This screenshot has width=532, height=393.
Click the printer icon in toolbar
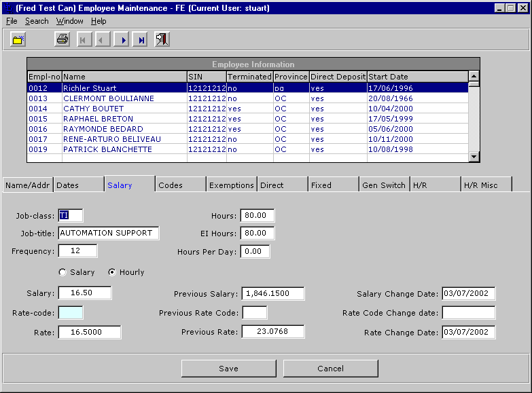pos(63,39)
